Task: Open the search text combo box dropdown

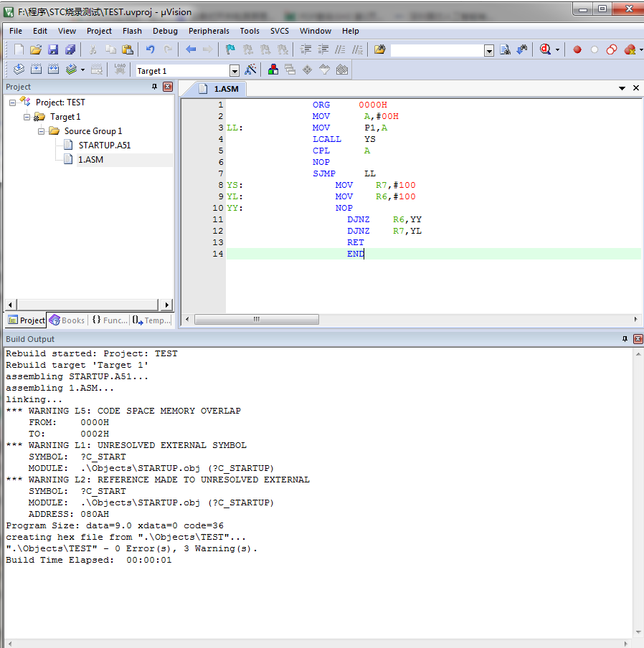Action: click(x=489, y=51)
